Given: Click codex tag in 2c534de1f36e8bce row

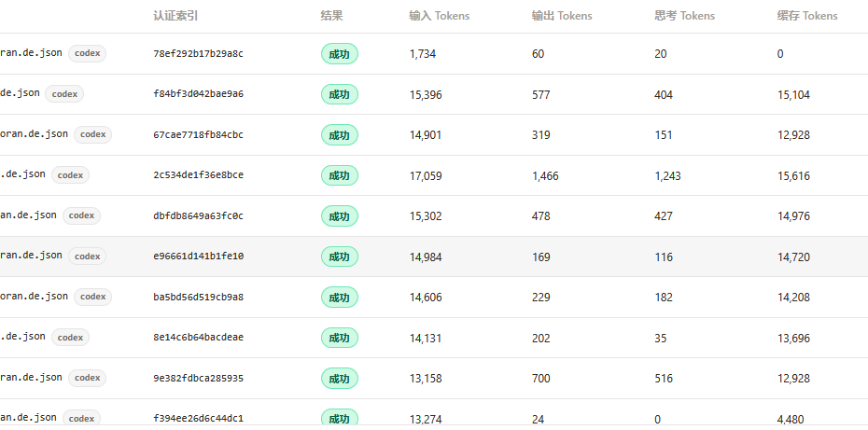Looking at the screenshot, I should coord(70,175).
